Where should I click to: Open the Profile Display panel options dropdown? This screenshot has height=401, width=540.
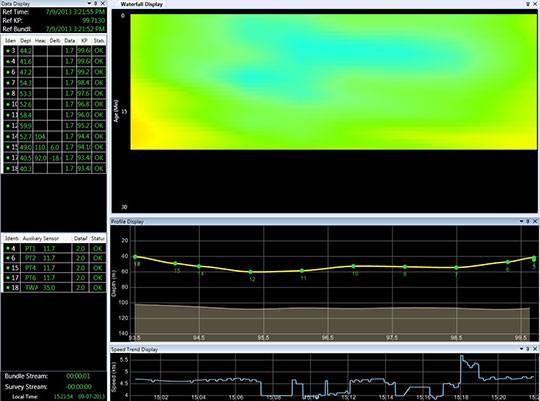[x=522, y=221]
